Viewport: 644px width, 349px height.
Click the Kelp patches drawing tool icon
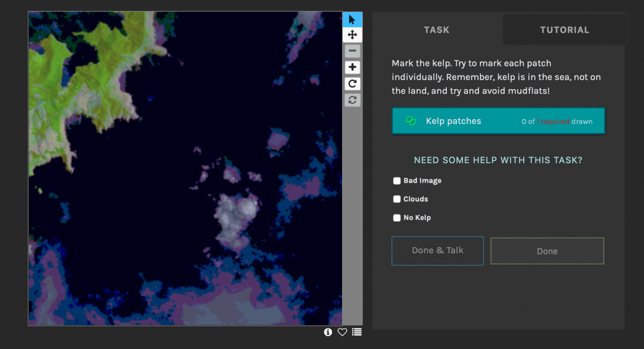(x=411, y=121)
